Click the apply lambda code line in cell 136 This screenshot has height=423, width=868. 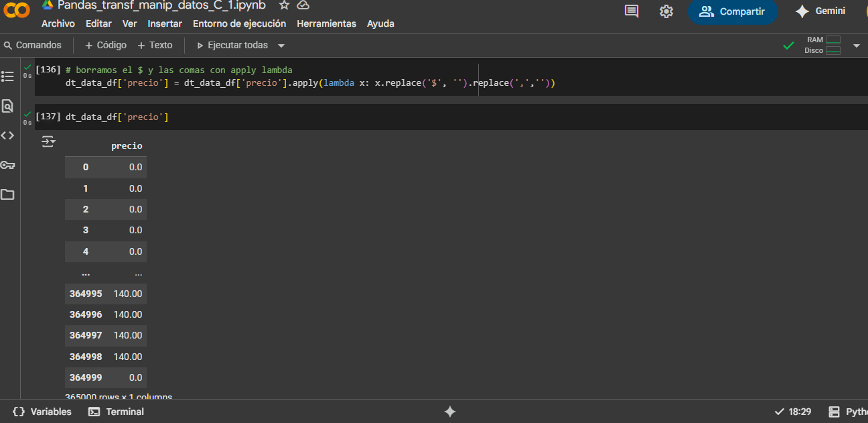click(x=311, y=83)
